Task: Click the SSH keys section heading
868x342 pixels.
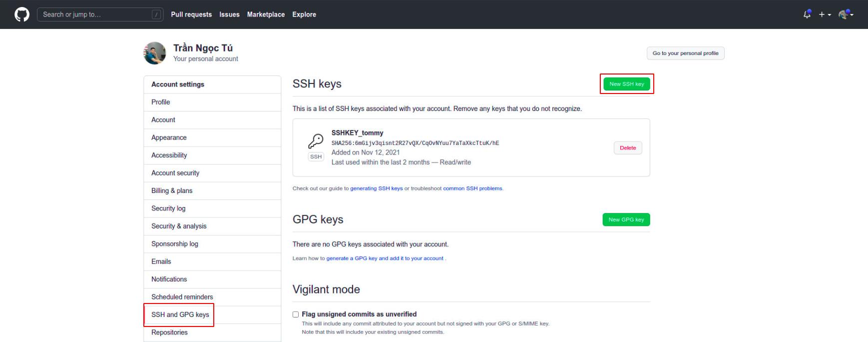Action: [x=317, y=84]
